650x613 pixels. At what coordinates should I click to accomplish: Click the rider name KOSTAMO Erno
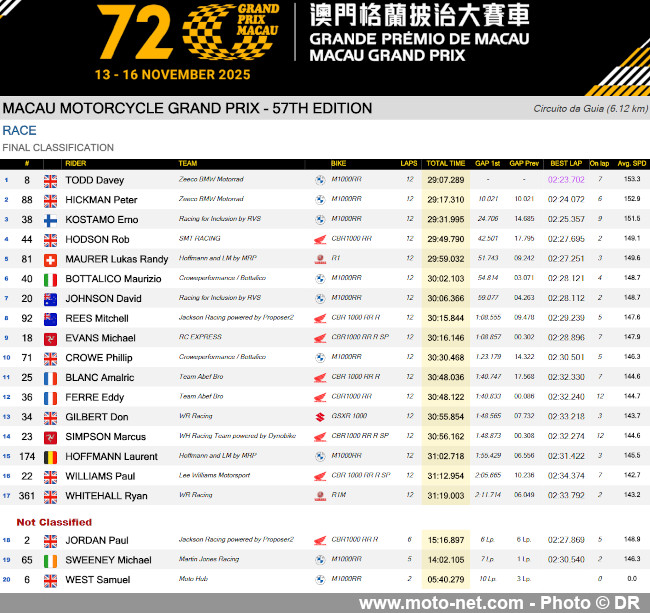tap(102, 220)
